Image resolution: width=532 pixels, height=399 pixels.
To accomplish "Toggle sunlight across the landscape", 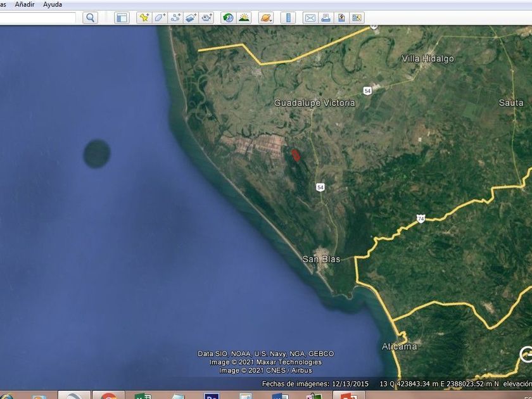I will point(244,18).
